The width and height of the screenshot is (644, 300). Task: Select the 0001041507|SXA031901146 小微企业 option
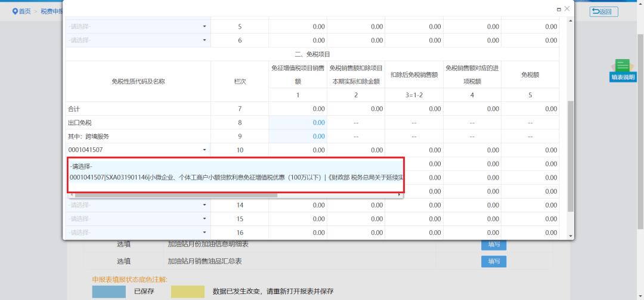tap(236, 178)
